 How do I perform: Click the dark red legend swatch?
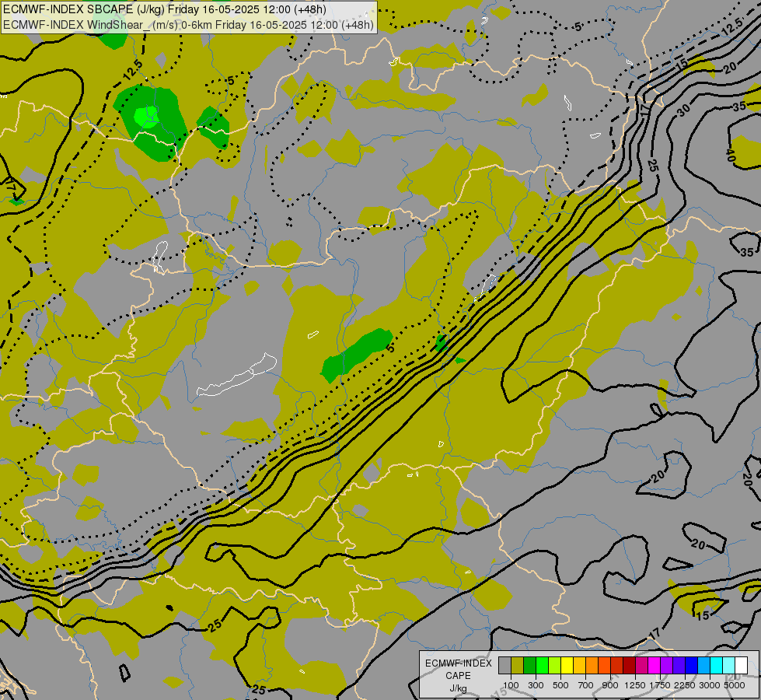[x=629, y=665]
